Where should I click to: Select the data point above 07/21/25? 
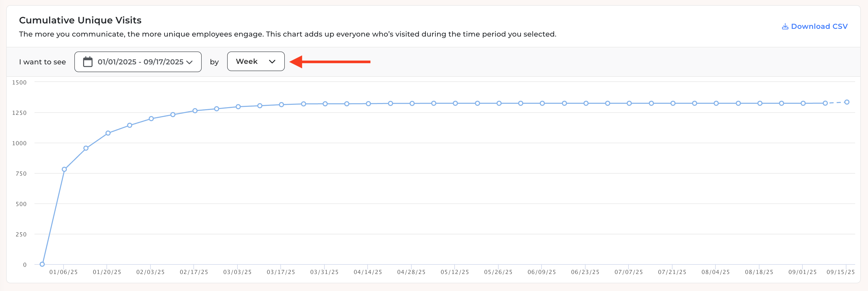click(x=672, y=103)
